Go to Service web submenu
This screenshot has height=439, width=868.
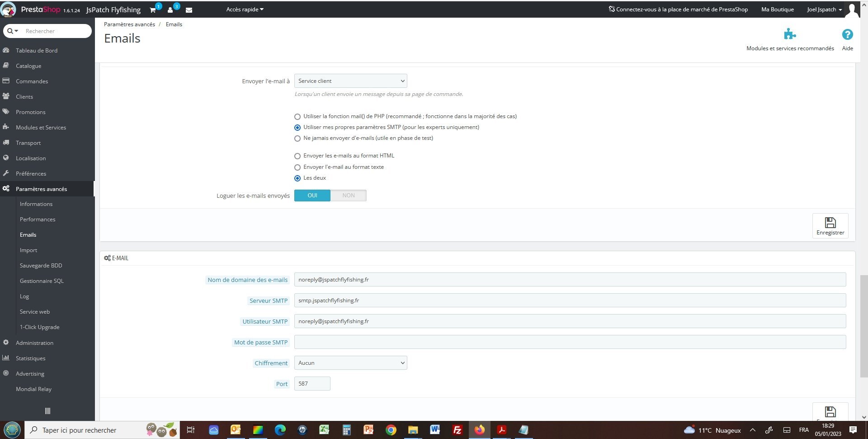coord(35,312)
